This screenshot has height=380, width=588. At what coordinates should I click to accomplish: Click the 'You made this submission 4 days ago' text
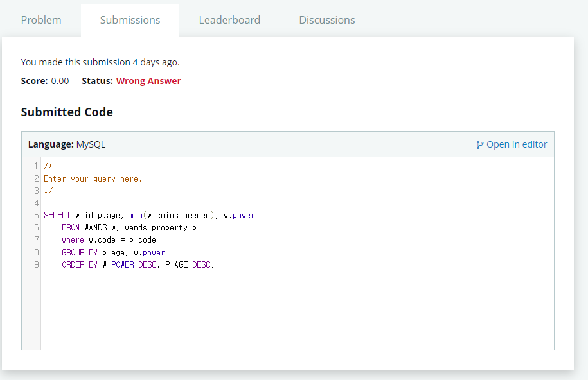pos(100,62)
